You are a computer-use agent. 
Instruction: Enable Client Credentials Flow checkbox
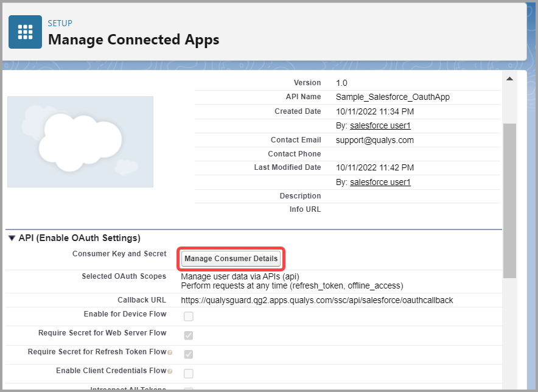pos(189,373)
